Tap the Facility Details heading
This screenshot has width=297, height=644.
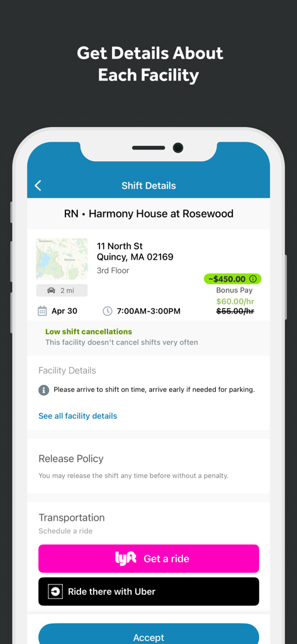pos(67,370)
